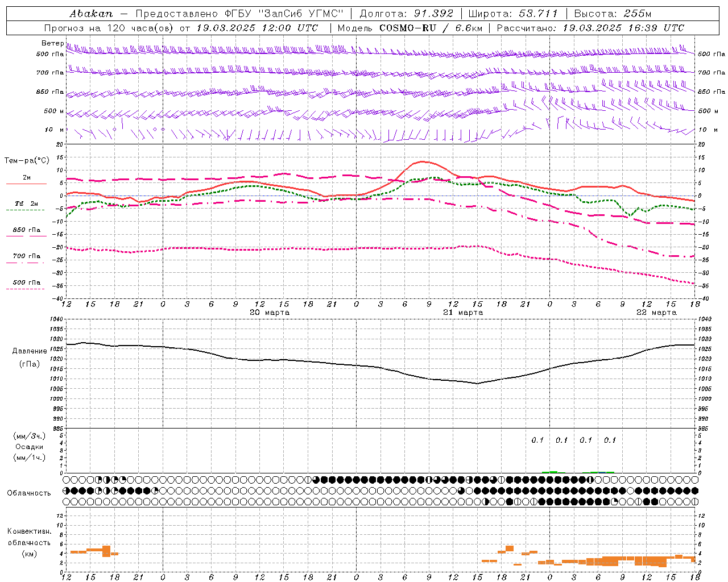728x582 pixels.
Task: Click the Давление panel label
Action: point(30,351)
